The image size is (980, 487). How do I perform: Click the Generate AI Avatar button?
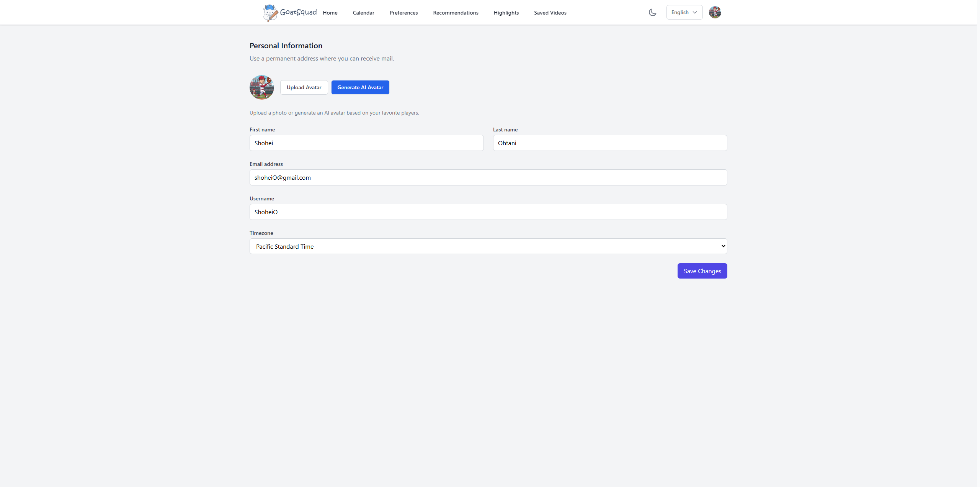point(360,87)
